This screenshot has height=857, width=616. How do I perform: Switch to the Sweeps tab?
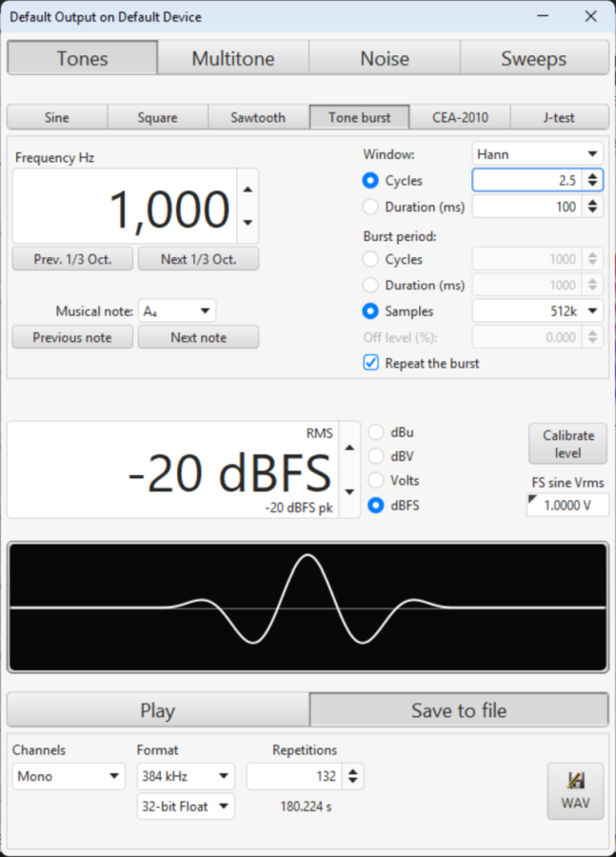point(533,58)
